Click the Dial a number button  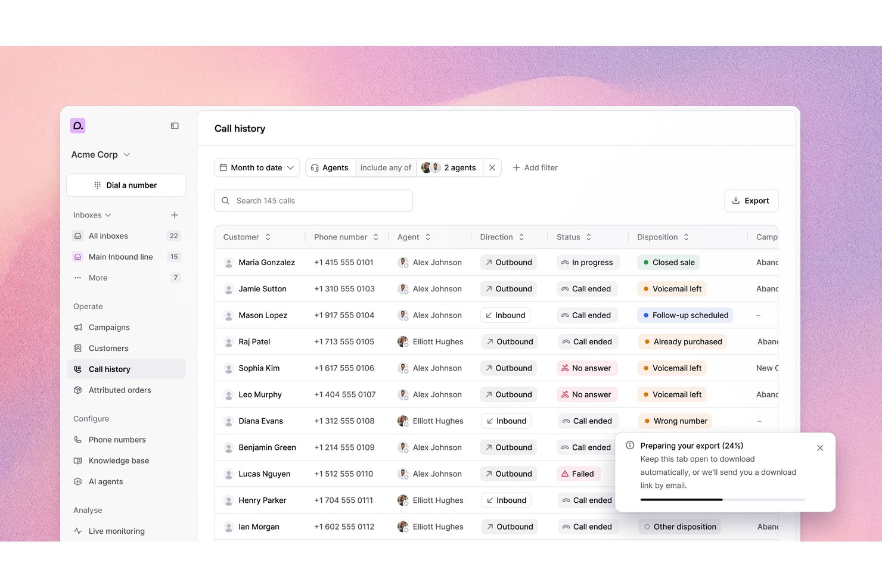point(126,185)
